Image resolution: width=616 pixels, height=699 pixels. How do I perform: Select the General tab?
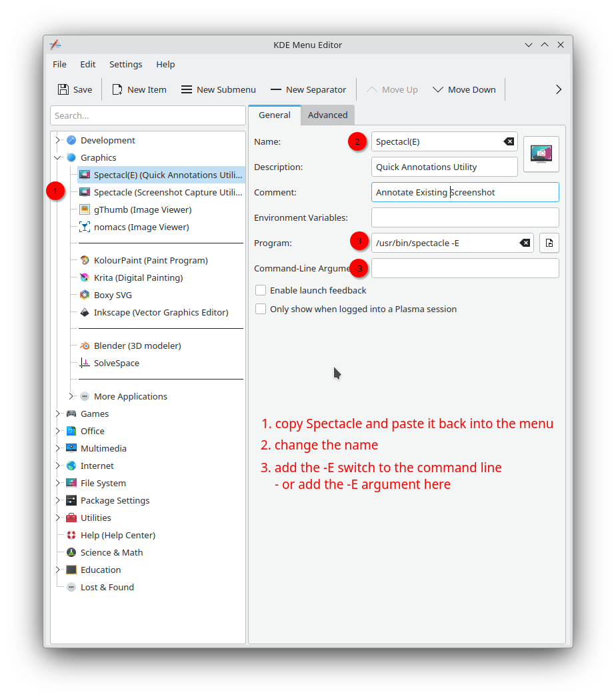(x=275, y=115)
